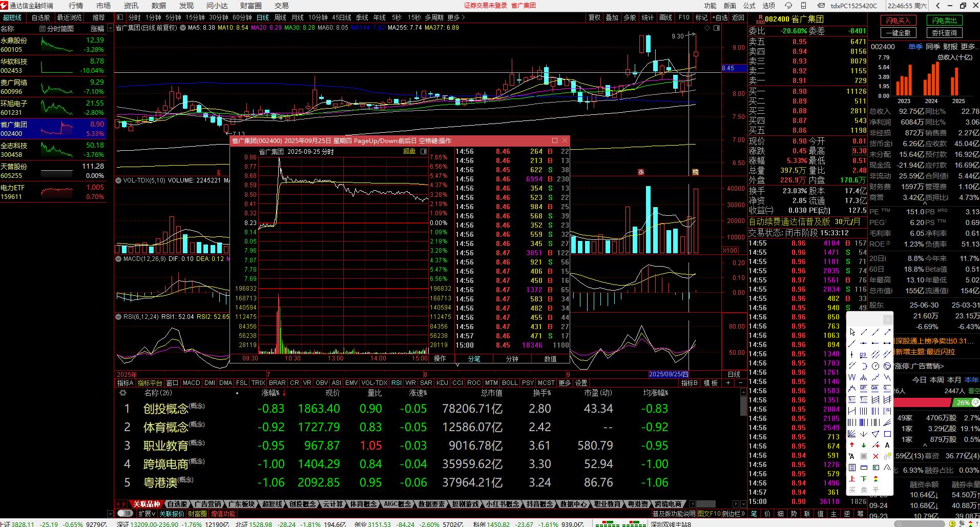Click the red X delete drawing tool
This screenshot has height=527, width=980.
875,456
